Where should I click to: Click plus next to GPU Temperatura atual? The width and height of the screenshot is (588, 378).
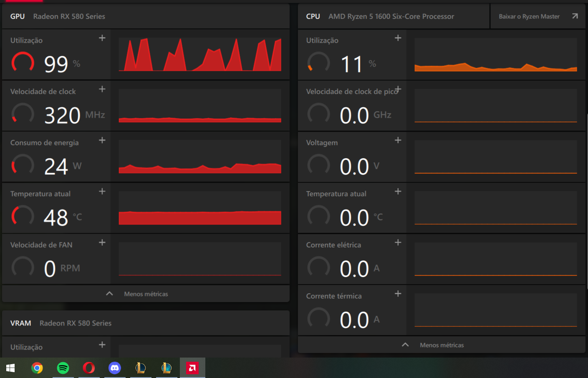(x=102, y=191)
